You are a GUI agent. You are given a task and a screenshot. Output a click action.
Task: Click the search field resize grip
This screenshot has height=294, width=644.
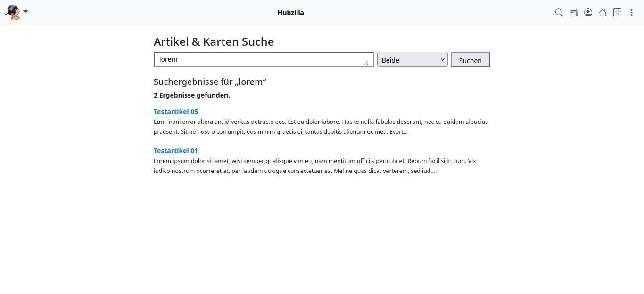(366, 63)
